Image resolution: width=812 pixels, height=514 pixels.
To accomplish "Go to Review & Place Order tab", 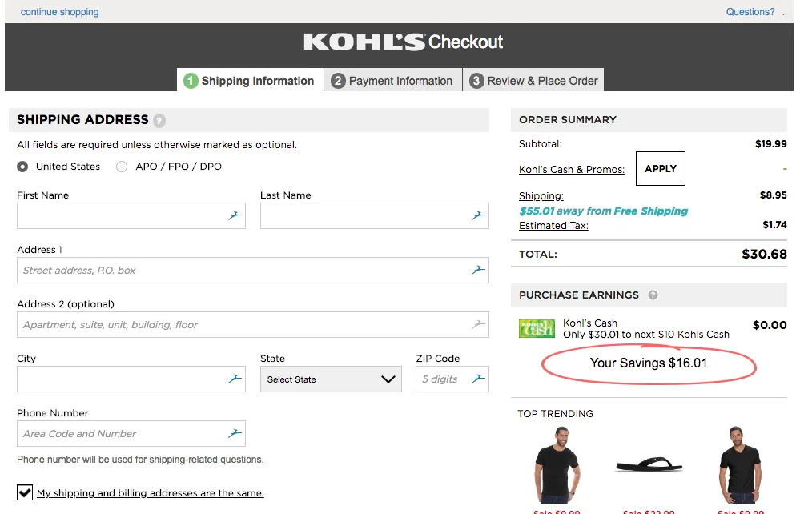I will click(x=534, y=81).
